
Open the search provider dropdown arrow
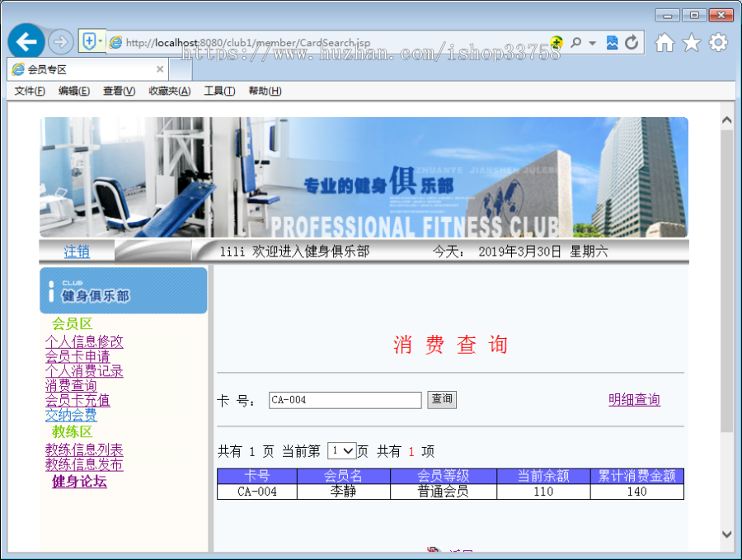click(590, 42)
